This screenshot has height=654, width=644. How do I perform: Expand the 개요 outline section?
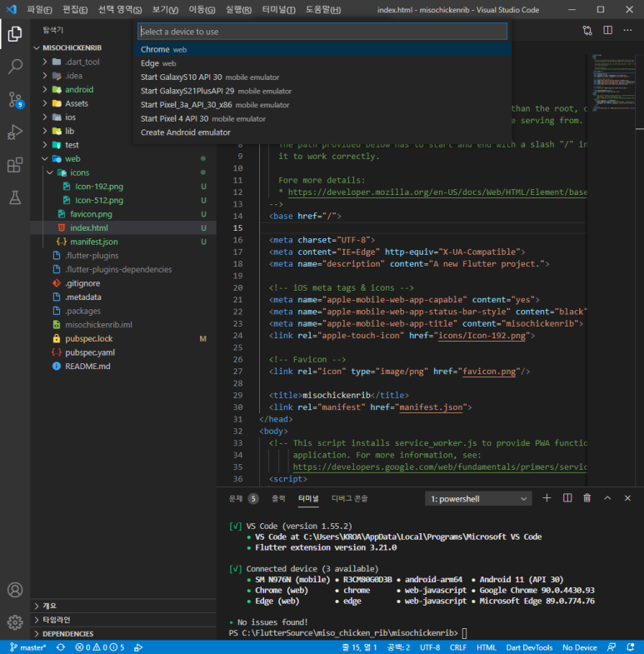(x=123, y=606)
